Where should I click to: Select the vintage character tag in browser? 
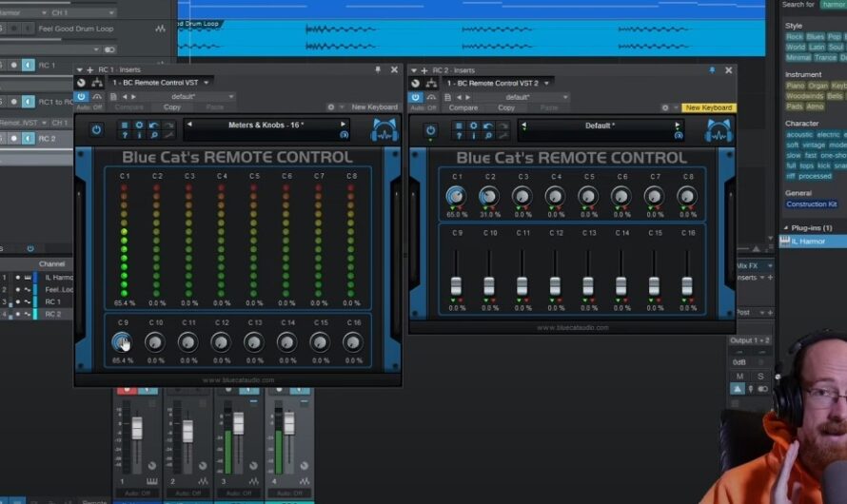814,145
